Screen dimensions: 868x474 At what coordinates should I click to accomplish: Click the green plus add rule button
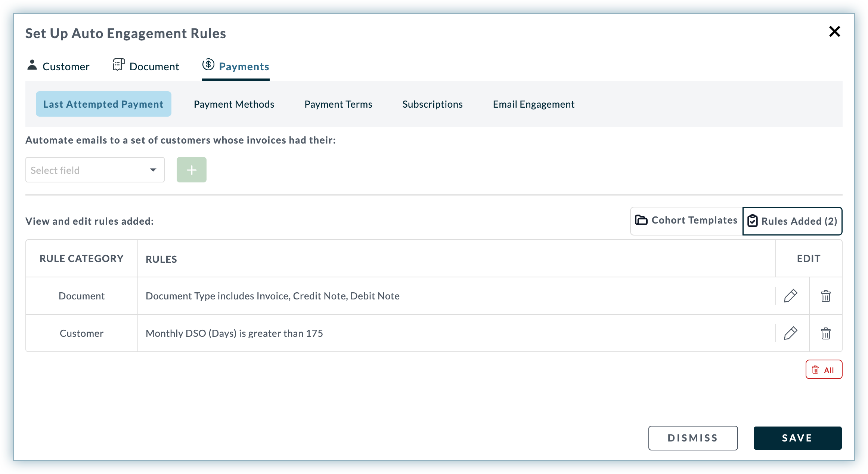(x=192, y=170)
